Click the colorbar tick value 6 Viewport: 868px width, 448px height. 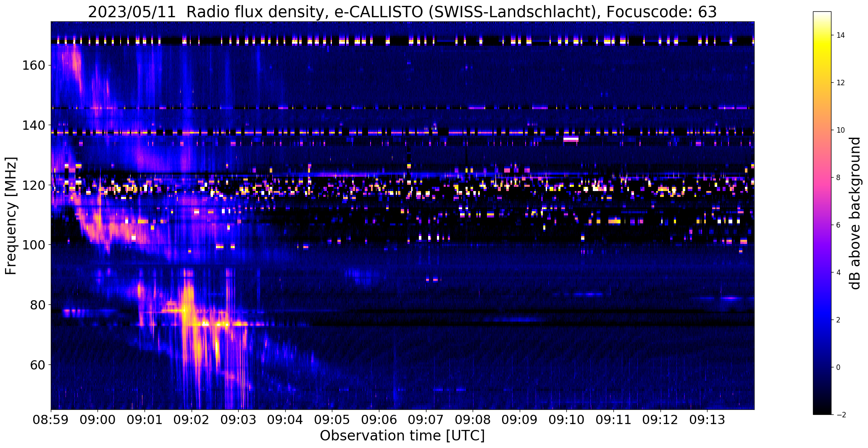(x=839, y=225)
